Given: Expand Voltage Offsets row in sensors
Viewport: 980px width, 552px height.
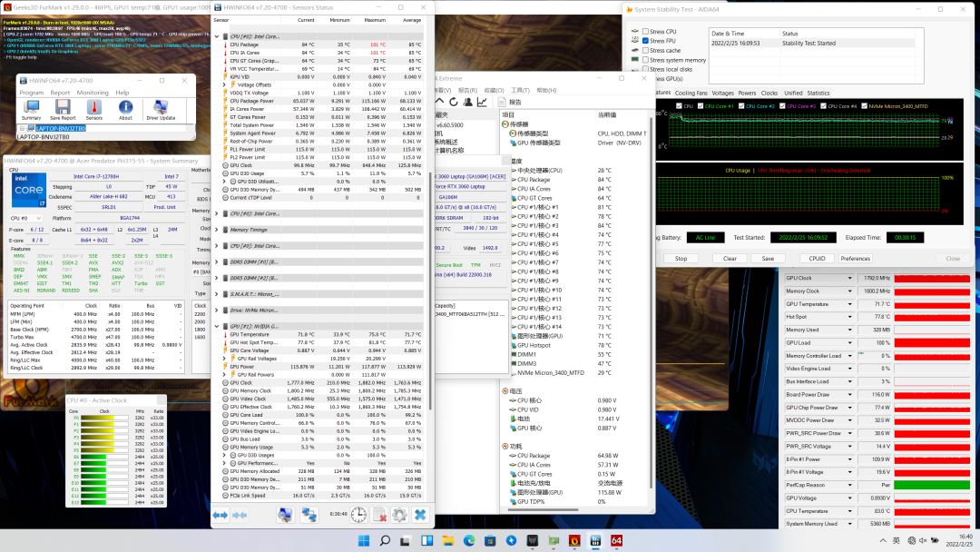Looking at the screenshot, I should tap(224, 84).
